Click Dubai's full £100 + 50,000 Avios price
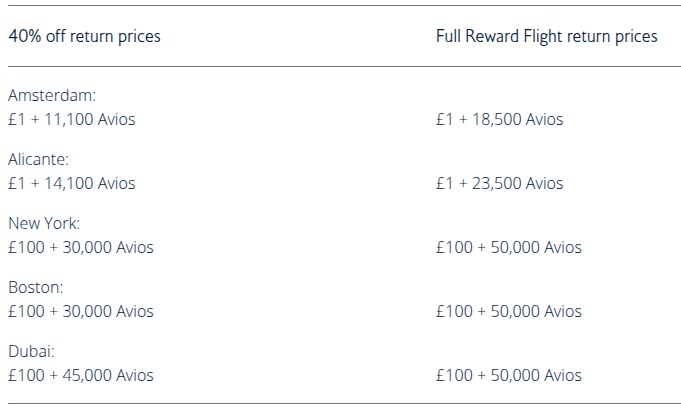 [508, 376]
